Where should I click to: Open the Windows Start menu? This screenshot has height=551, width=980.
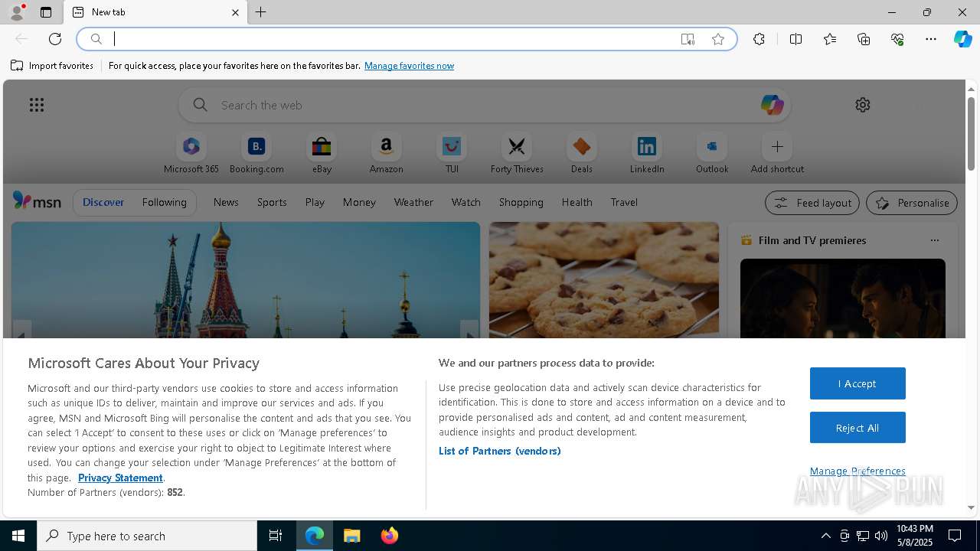click(x=18, y=536)
